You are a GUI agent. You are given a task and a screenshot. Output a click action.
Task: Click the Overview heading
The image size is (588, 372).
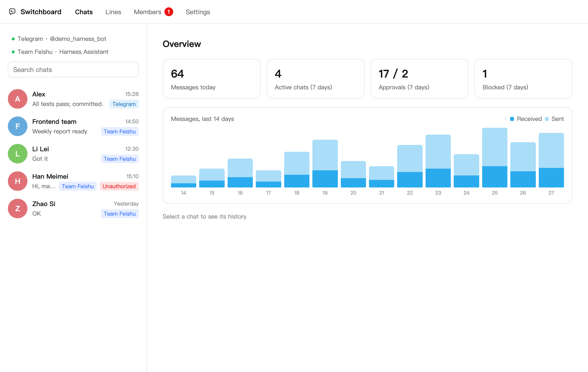[182, 44]
